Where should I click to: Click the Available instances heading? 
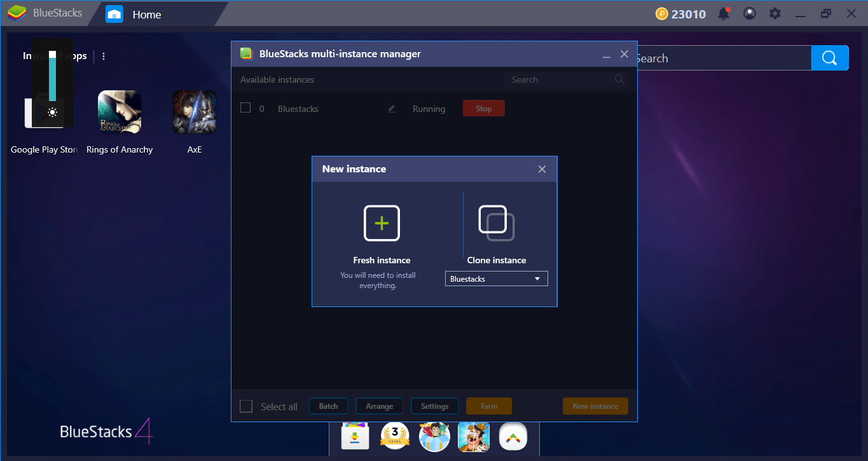point(277,79)
